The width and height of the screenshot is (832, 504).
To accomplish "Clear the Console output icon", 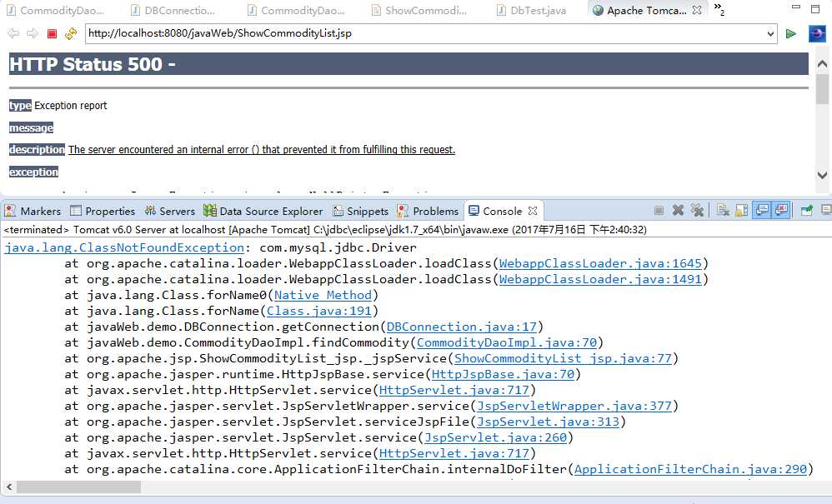I will [x=723, y=211].
